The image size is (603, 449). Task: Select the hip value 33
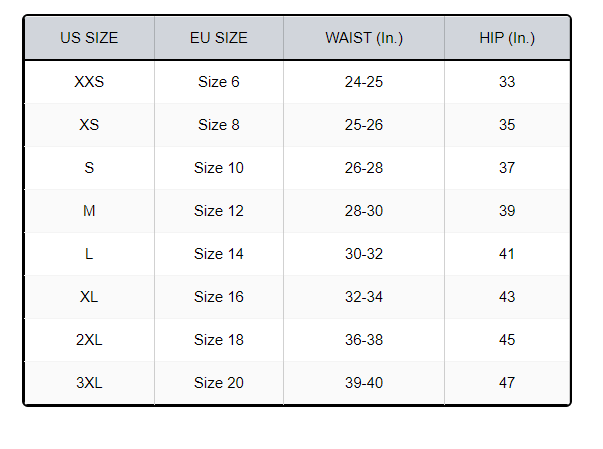[507, 82]
